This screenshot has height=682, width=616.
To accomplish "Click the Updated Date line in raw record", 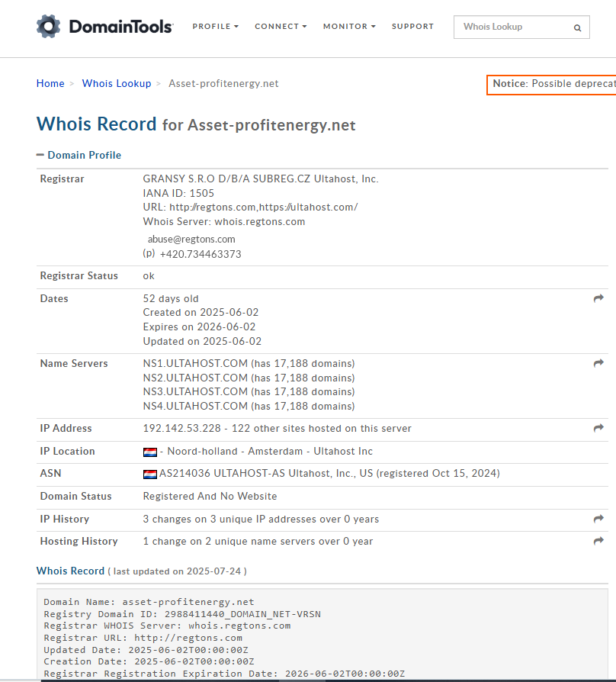I will pos(146,650).
